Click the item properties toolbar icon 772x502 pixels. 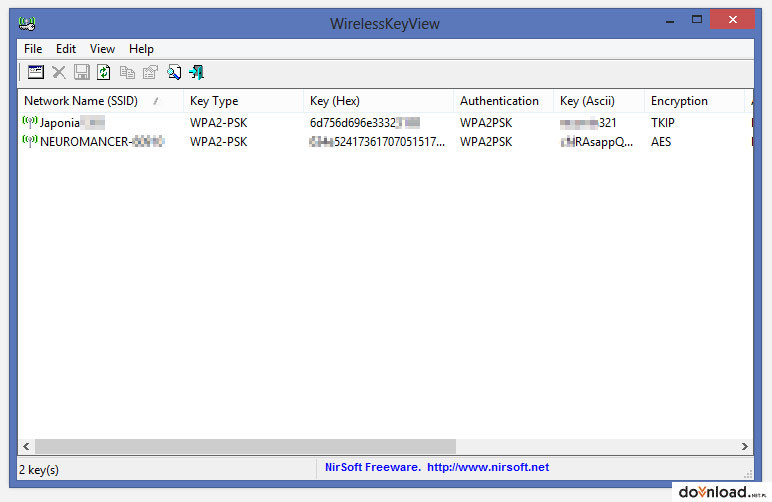pos(150,72)
